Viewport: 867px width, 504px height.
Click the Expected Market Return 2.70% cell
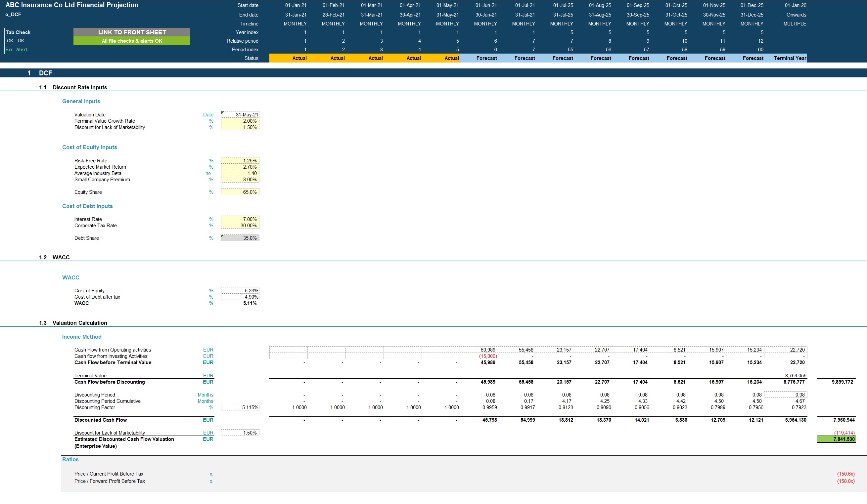[x=241, y=167]
